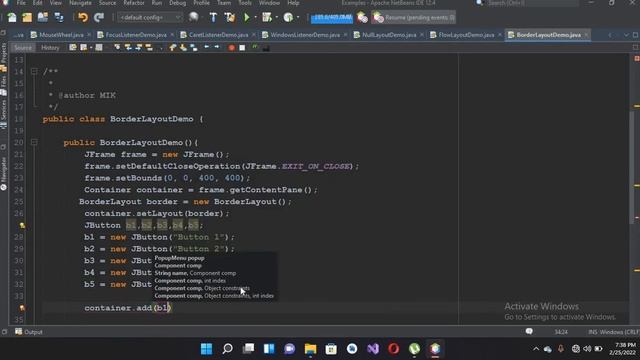Click the Debug Project icon
This screenshot has height=360, width=640.
(267, 18)
